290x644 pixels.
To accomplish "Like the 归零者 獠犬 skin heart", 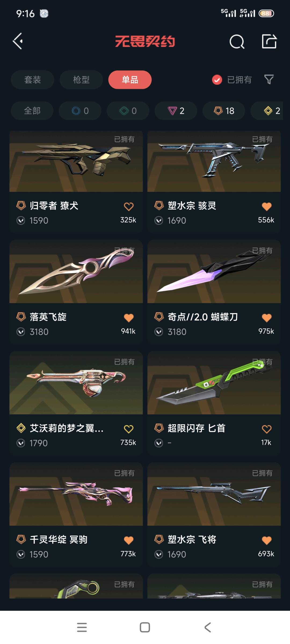I will 129,206.
